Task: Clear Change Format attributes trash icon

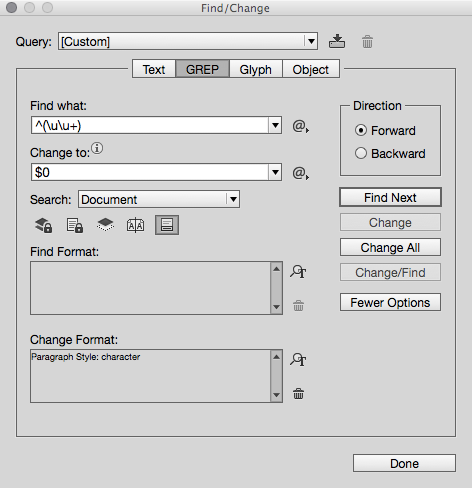Action: click(x=298, y=393)
